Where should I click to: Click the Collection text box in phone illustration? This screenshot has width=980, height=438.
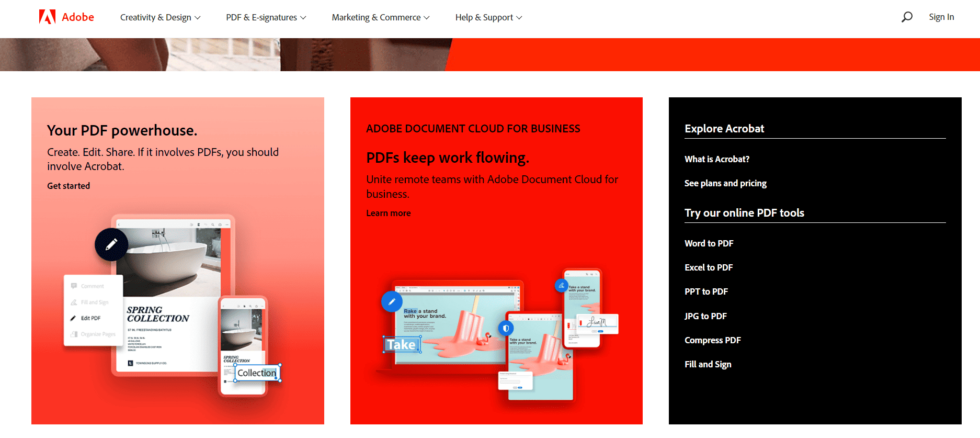coord(257,373)
